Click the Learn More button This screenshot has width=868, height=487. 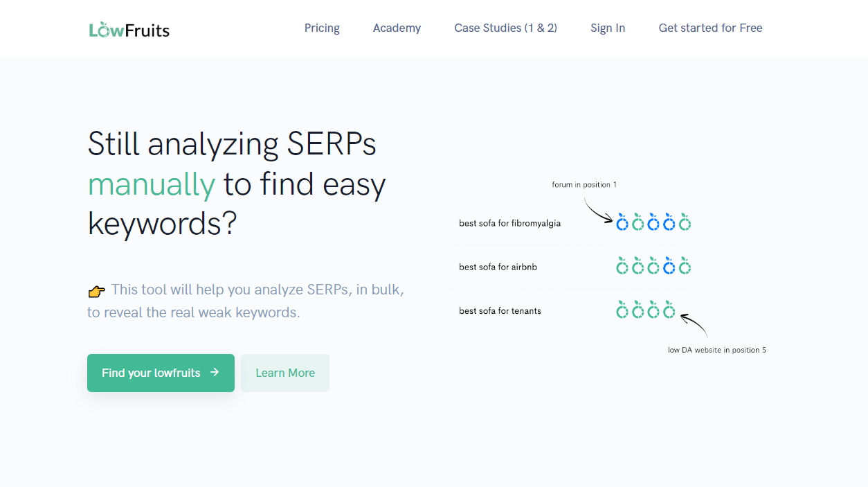(284, 373)
